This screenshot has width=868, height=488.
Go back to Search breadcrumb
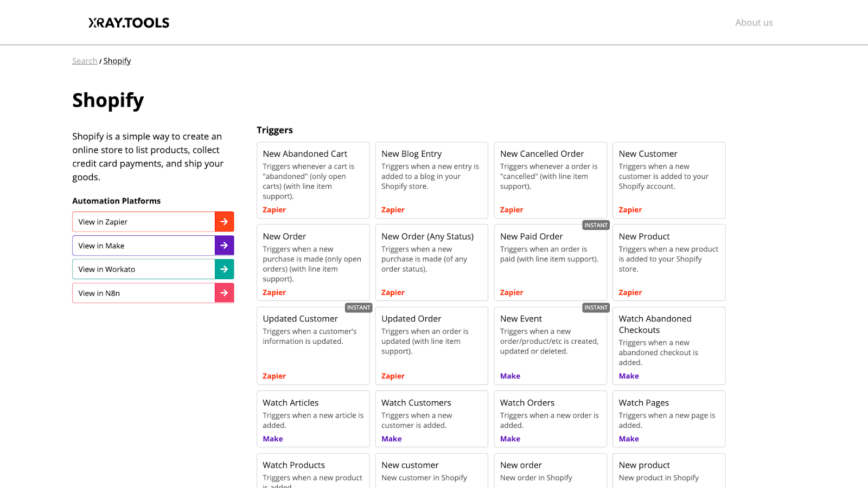(85, 61)
